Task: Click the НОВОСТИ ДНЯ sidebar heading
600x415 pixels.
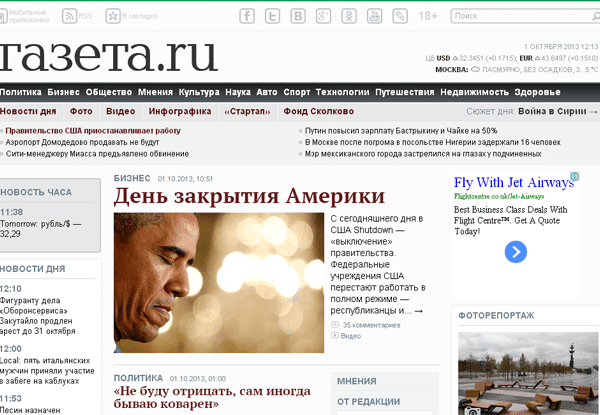Action: point(33,269)
